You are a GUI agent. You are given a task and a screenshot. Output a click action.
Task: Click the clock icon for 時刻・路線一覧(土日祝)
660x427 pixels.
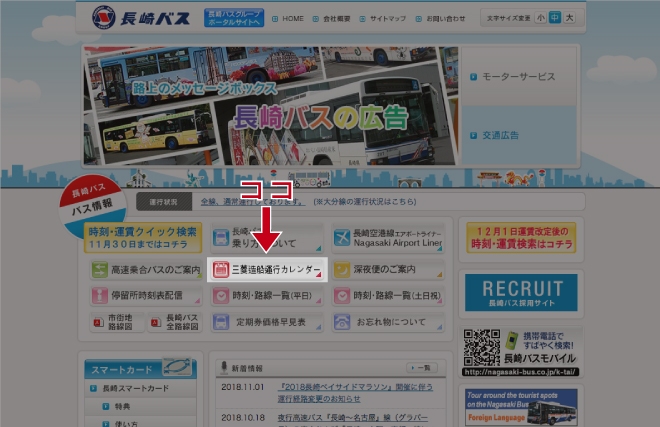(342, 296)
